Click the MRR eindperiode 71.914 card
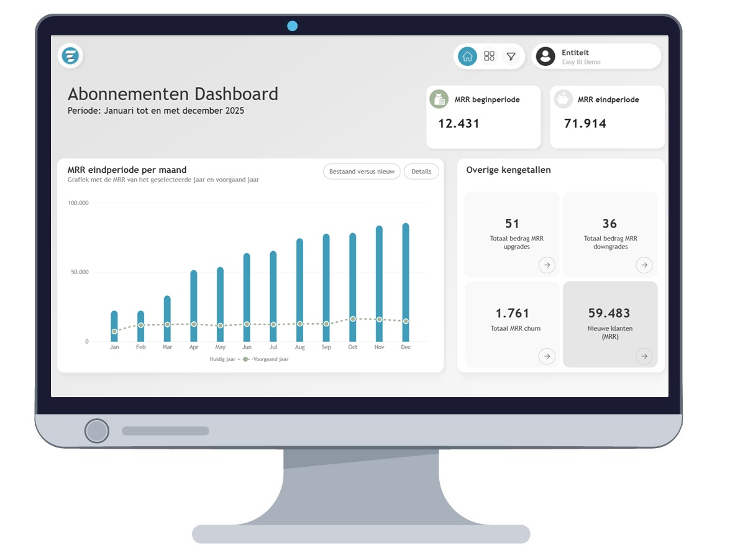 607,117
